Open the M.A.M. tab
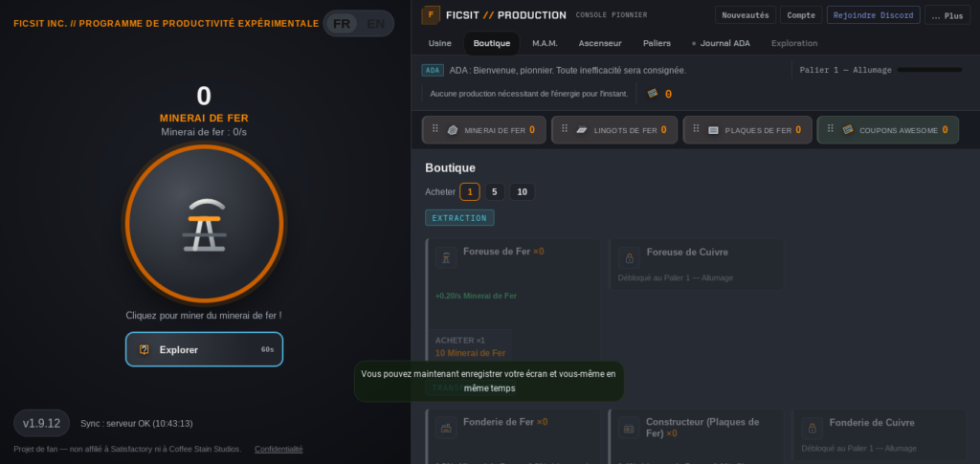The image size is (980, 464). pos(545,43)
